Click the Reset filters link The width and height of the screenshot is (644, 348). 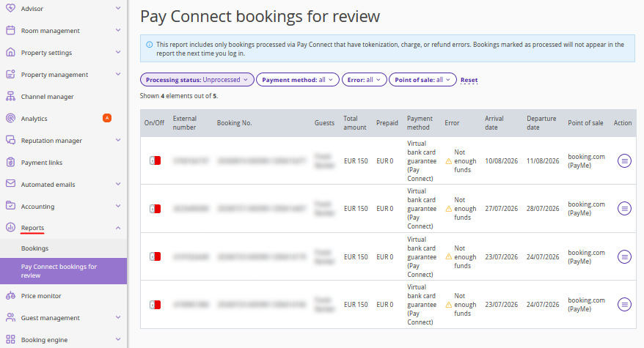[x=469, y=80]
